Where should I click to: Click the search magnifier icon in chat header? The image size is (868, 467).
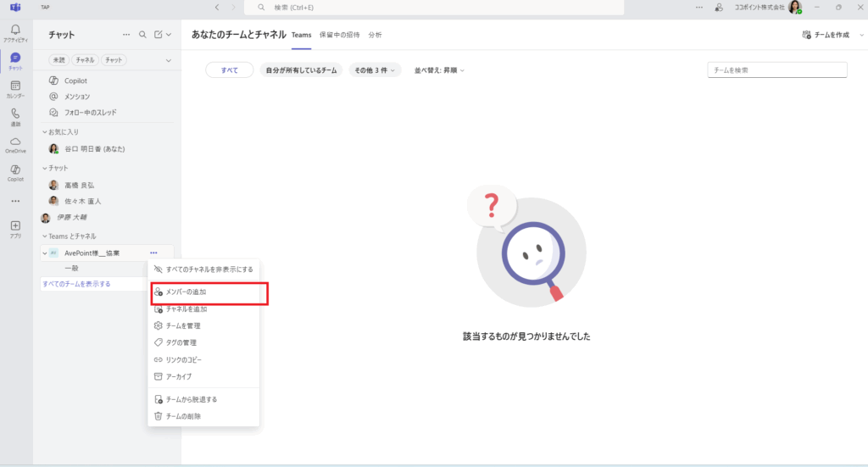point(142,35)
